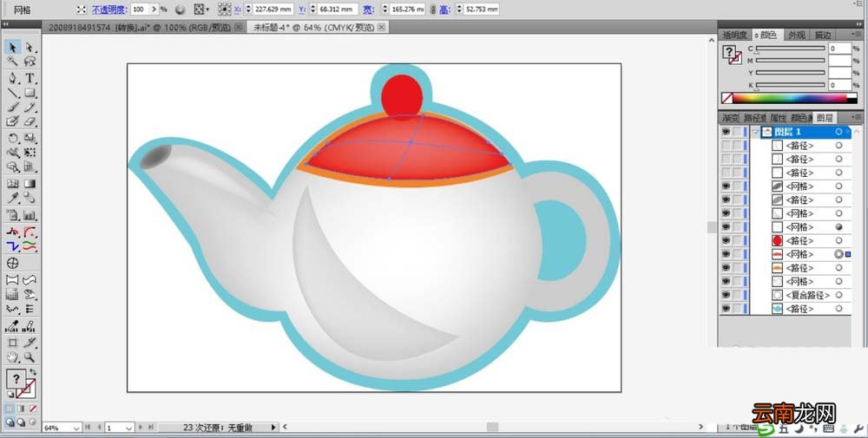Select the Column Graph tool
This screenshot has width=868, height=438.
coord(30,215)
